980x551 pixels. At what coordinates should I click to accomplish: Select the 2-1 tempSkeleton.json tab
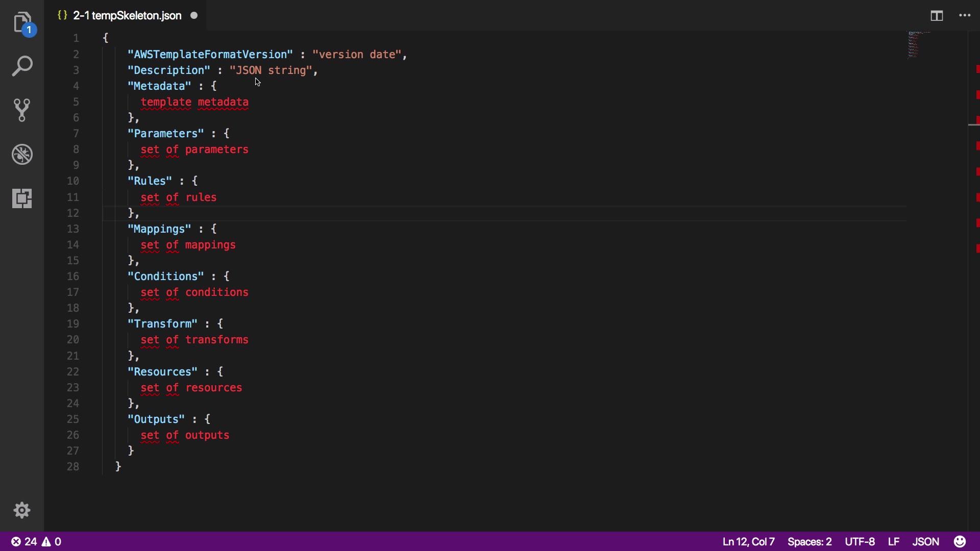click(x=127, y=16)
